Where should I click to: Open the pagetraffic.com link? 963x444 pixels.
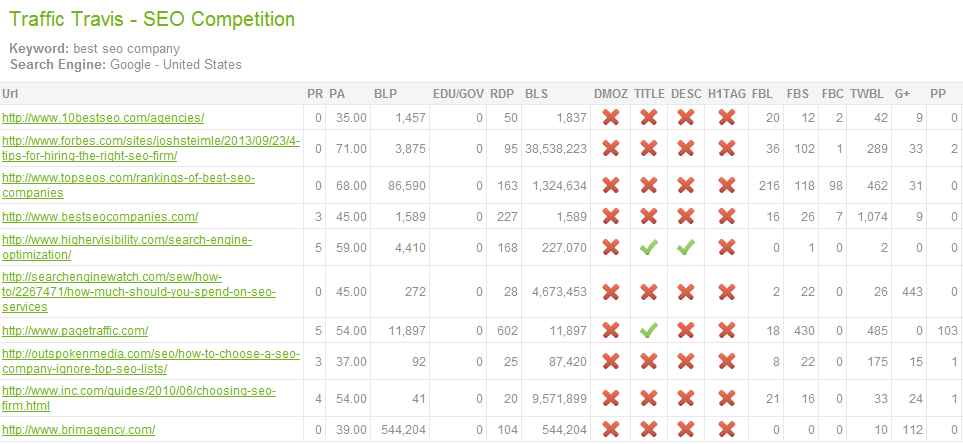(75, 331)
